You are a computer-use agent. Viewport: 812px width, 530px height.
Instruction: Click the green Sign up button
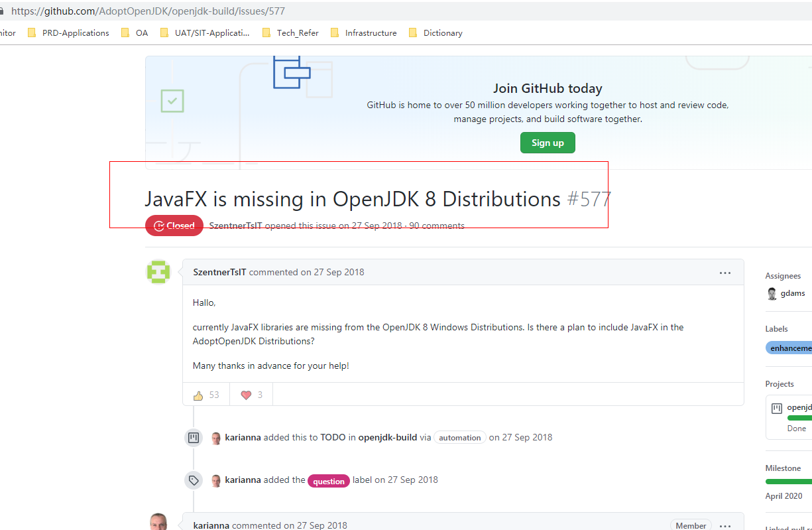[x=548, y=143]
